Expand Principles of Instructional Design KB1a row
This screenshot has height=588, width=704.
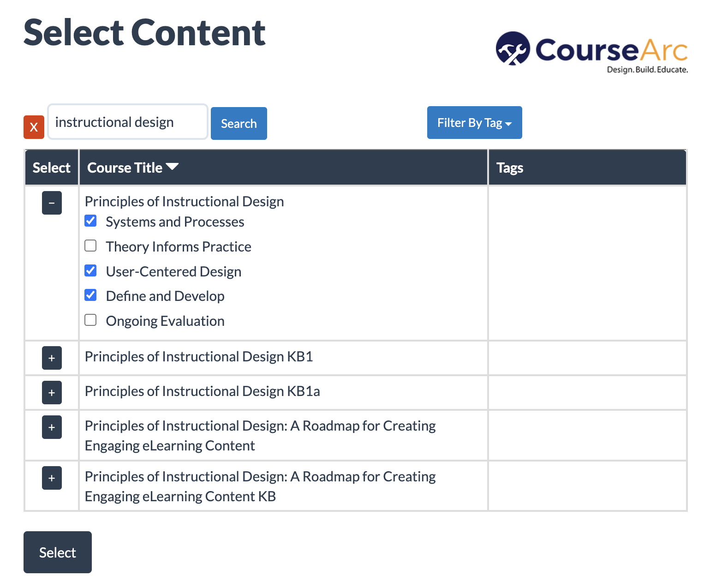click(x=52, y=392)
